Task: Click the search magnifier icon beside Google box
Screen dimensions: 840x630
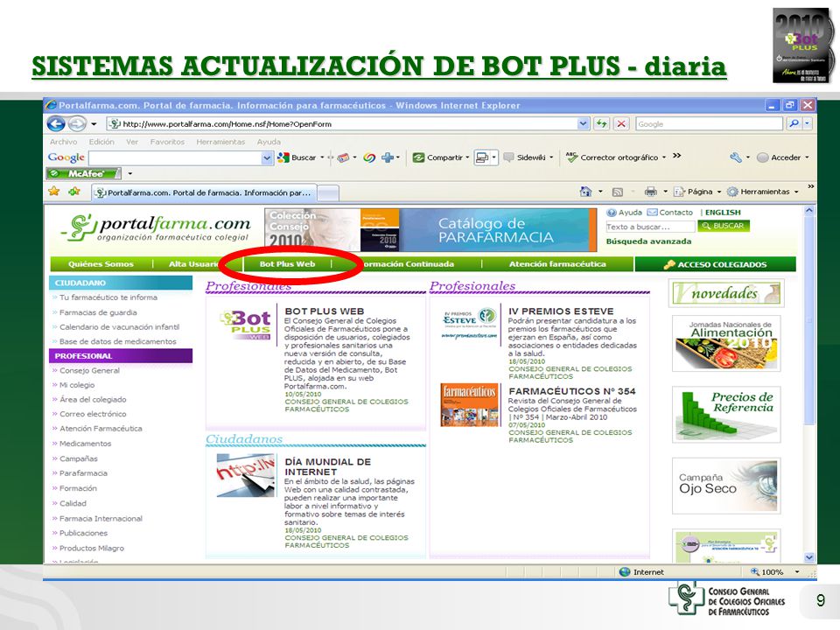Action: click(x=794, y=123)
